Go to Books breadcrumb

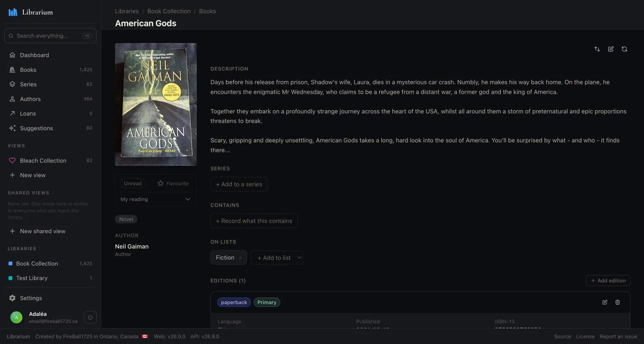207,11
